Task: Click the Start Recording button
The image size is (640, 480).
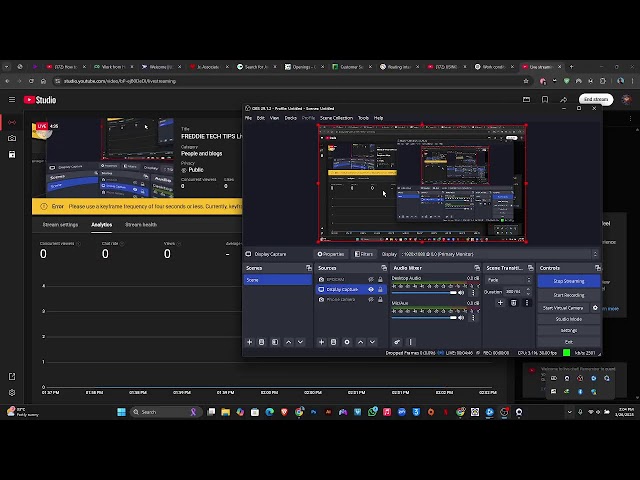Action: (x=569, y=295)
